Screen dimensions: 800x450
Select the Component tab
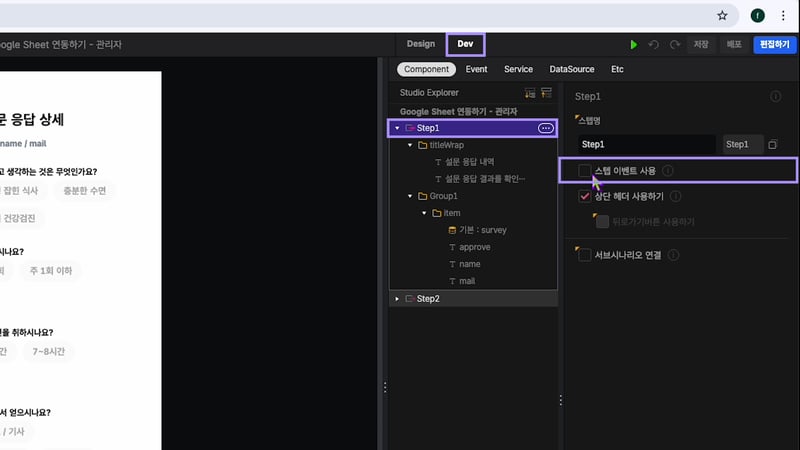(426, 69)
